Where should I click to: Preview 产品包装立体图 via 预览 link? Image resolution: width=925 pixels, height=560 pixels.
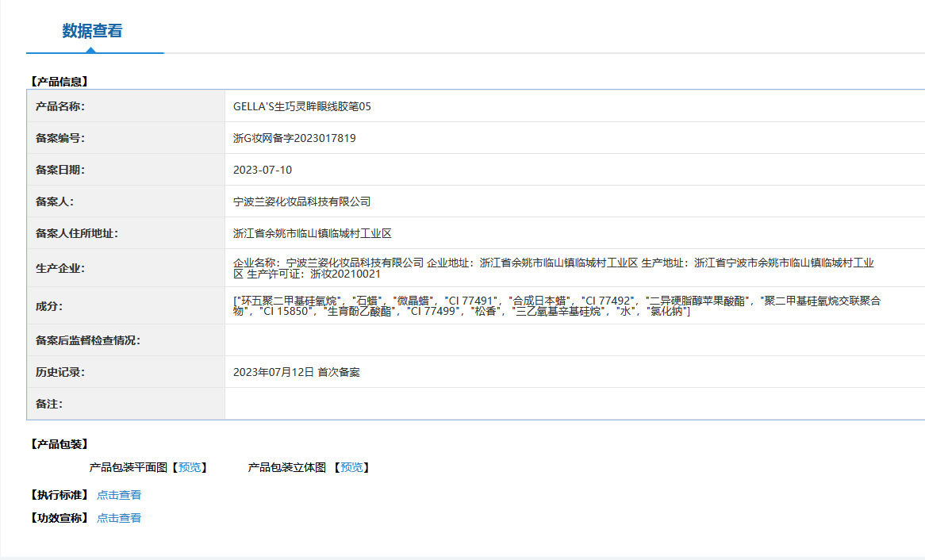point(351,467)
